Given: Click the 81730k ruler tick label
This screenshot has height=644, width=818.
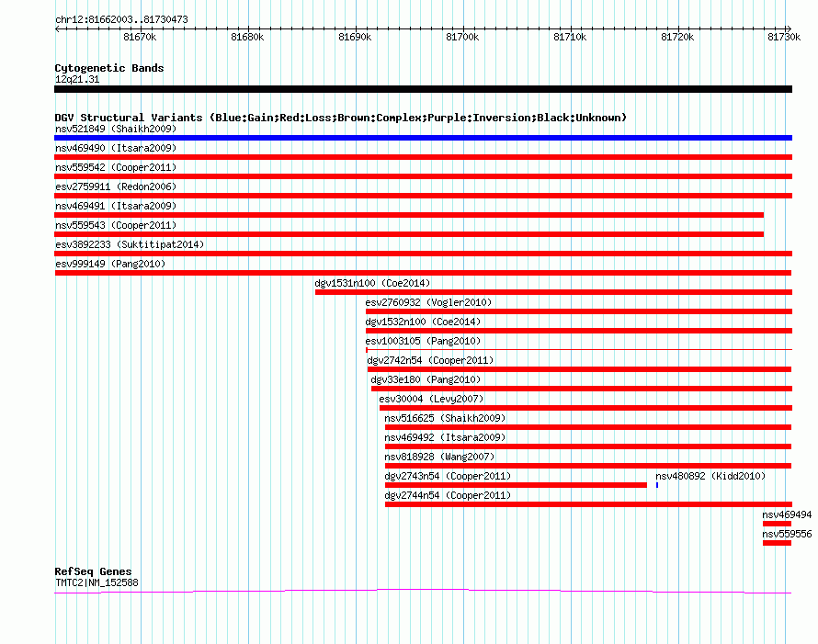Looking at the screenshot, I should [784, 37].
